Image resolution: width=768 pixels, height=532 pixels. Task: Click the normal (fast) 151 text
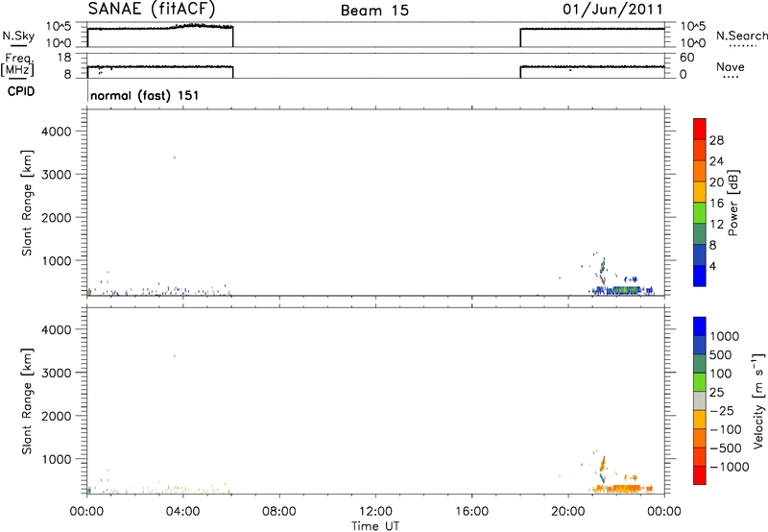pyautogui.click(x=145, y=95)
